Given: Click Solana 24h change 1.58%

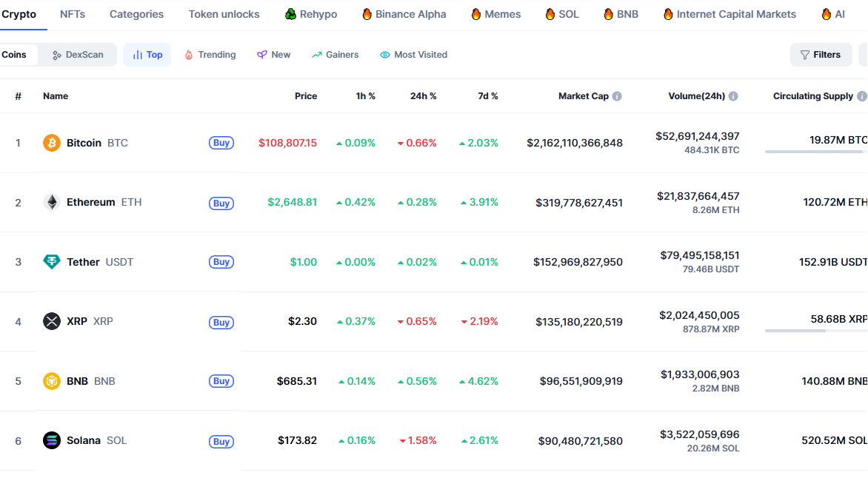Looking at the screenshot, I should (418, 440).
